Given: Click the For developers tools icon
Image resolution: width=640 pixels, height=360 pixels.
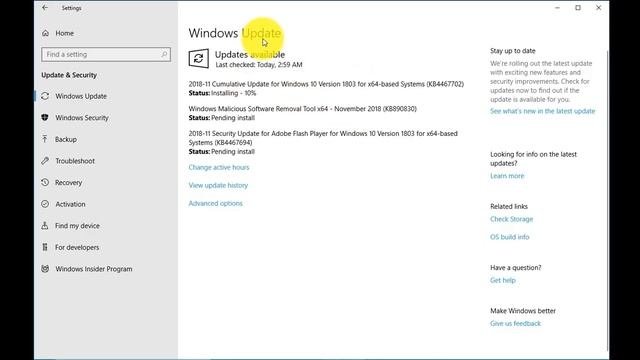Looking at the screenshot, I should (45, 247).
